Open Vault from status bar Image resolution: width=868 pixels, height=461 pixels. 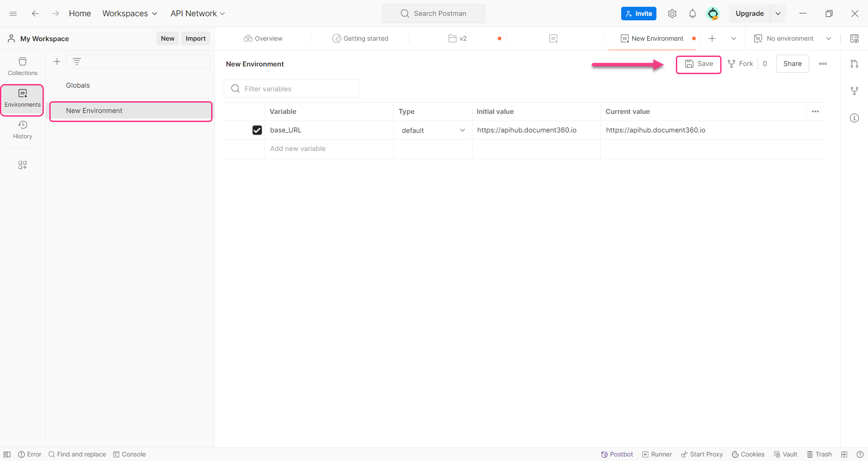tap(786, 454)
